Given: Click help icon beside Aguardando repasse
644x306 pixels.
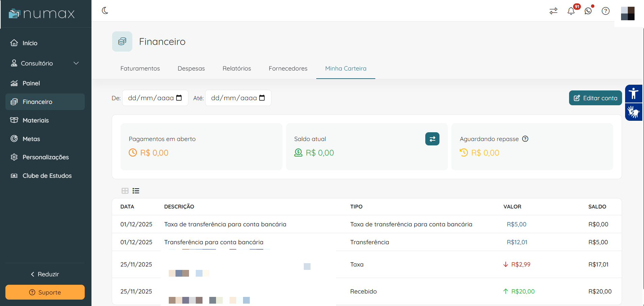Looking at the screenshot, I should [525, 139].
